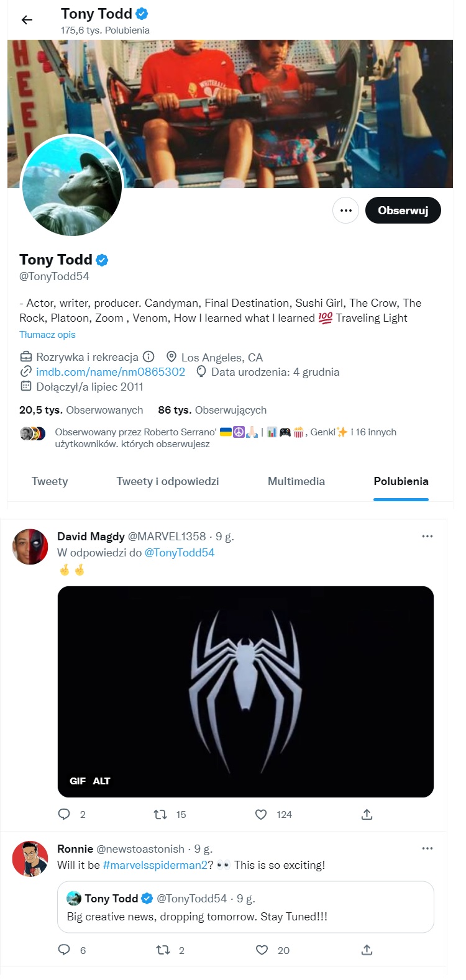
Task: Retweet Ronnie's tweet
Action: 163,950
